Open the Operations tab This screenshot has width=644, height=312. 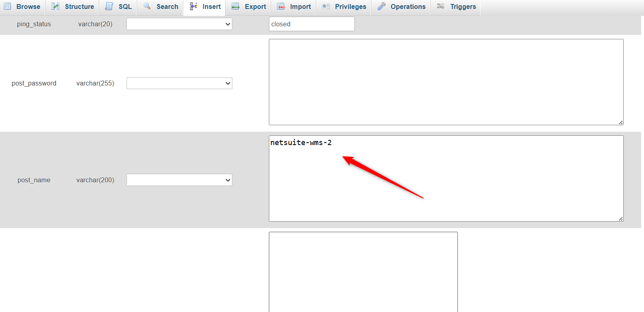401,7
